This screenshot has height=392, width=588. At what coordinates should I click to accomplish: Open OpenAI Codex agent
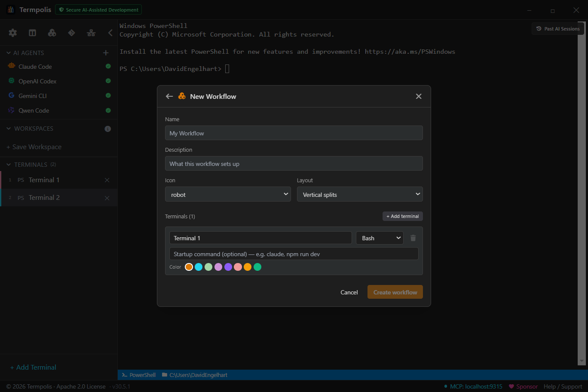click(x=59, y=81)
